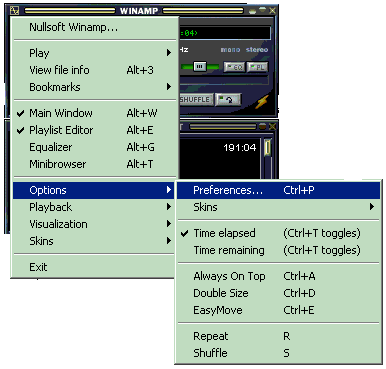Select Time remaining display mode
This screenshot has height=369, width=386.
(x=278, y=250)
